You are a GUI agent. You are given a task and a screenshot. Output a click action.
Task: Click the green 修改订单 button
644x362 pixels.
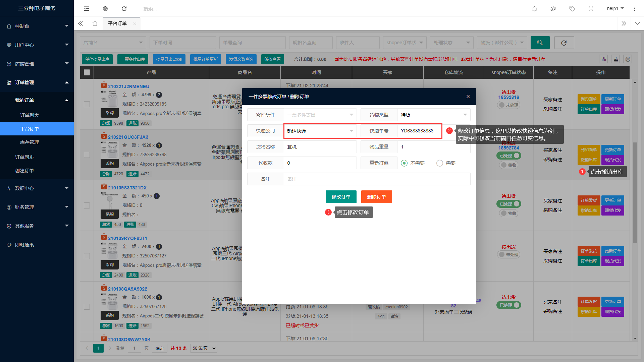[x=341, y=197]
